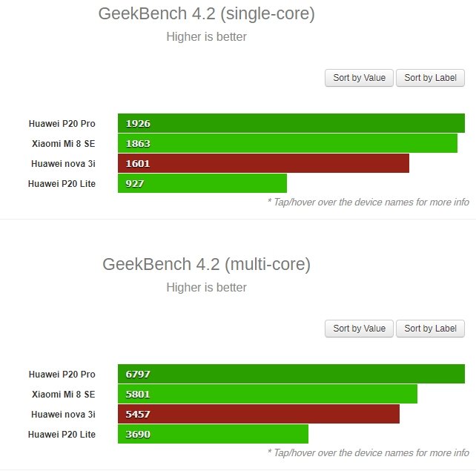Pick the green bar with score 3690
Viewport: 476px width, 471px height.
[x=213, y=434]
